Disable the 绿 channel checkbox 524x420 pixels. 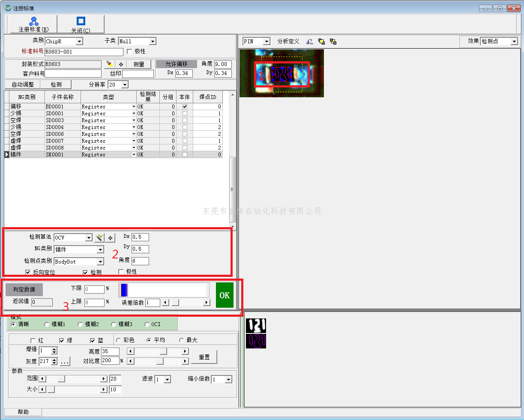62,340
